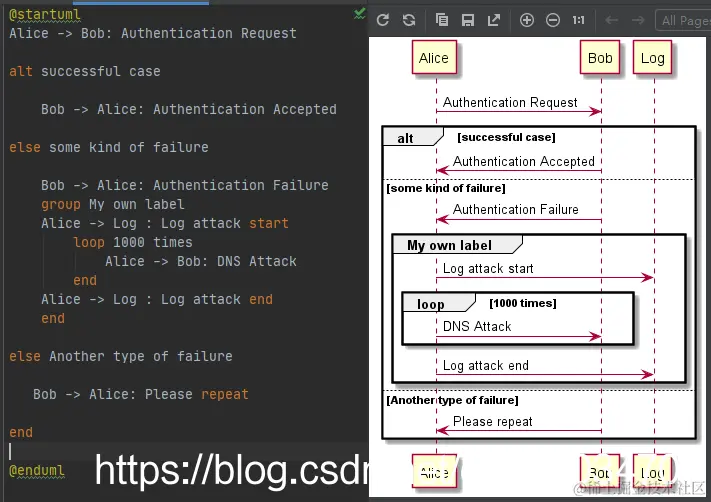Click the 'Log attack end' label in diagram
The width and height of the screenshot is (711, 502).
[486, 366]
